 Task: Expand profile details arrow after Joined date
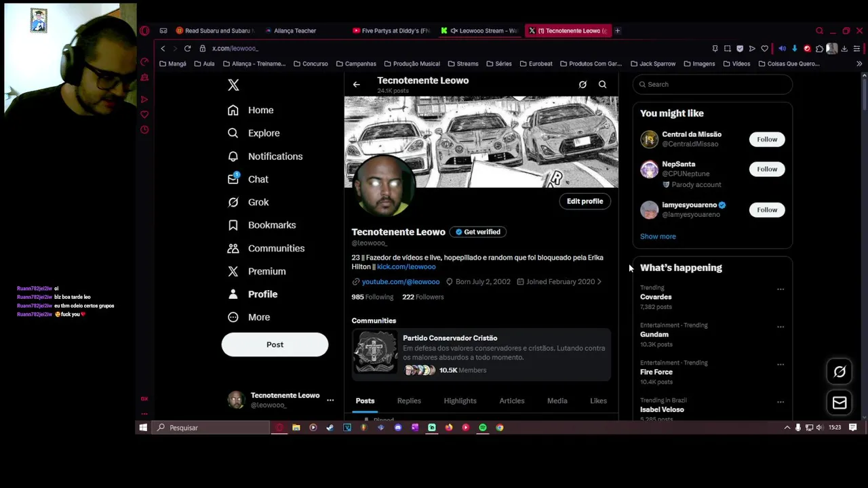[x=599, y=281]
